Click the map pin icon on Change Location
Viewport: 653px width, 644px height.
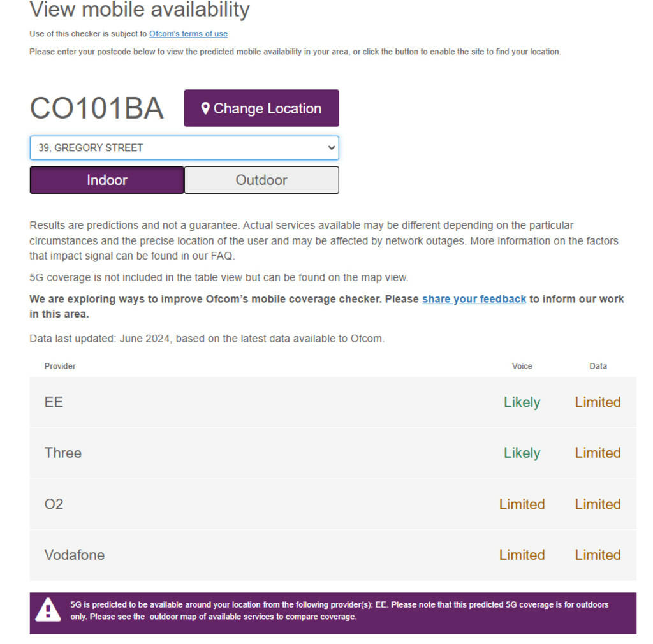point(205,108)
